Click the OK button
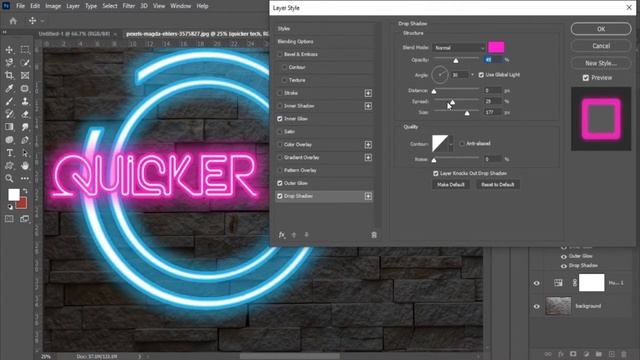Viewport: 640px width, 360px height. pyautogui.click(x=601, y=29)
